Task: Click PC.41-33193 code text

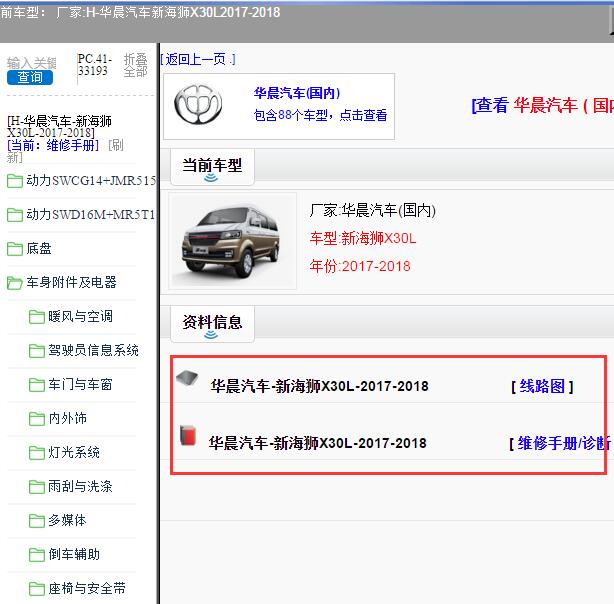Action: pos(95,65)
